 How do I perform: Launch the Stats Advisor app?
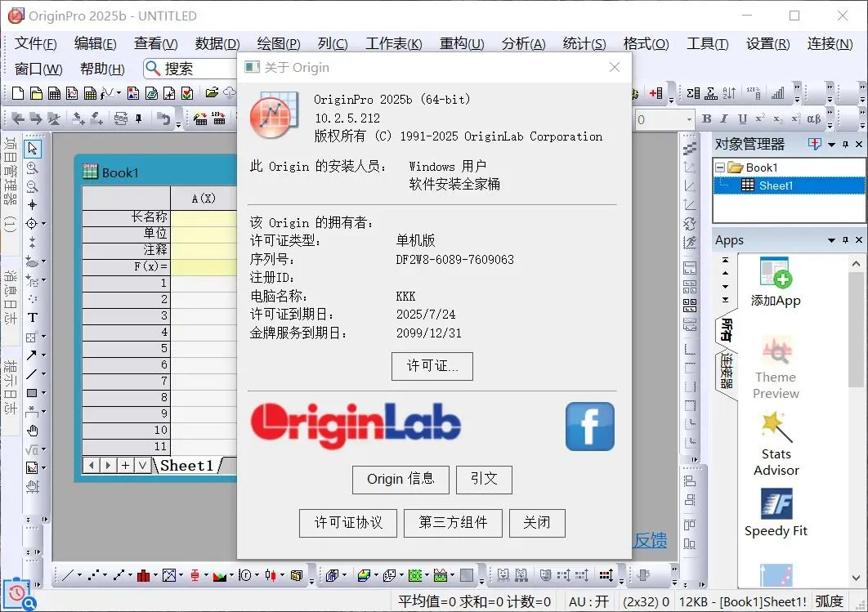click(x=776, y=444)
